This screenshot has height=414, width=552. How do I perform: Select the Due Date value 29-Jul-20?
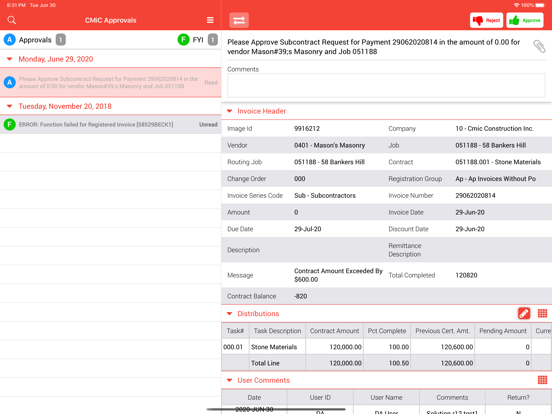308,229
